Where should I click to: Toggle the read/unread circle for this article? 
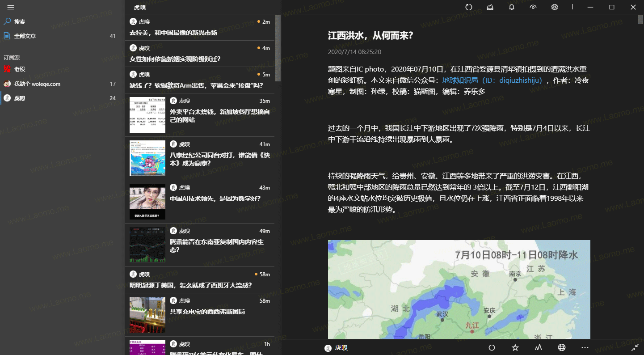click(492, 347)
